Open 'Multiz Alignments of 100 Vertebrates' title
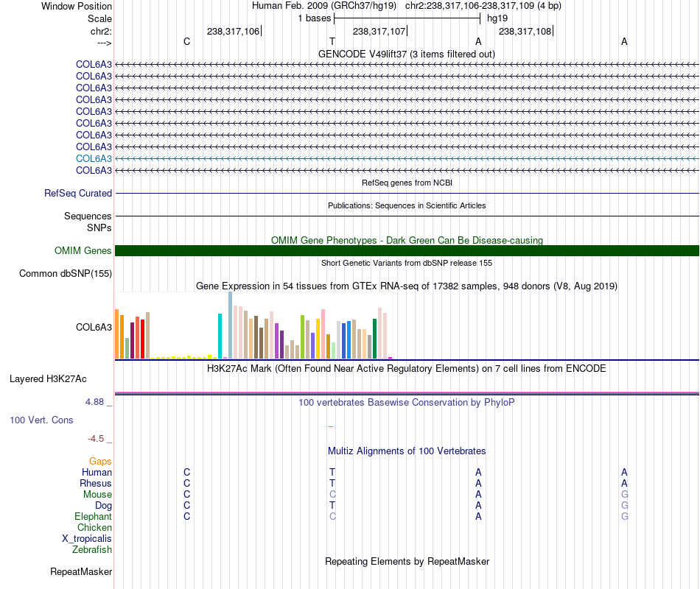 (407, 451)
